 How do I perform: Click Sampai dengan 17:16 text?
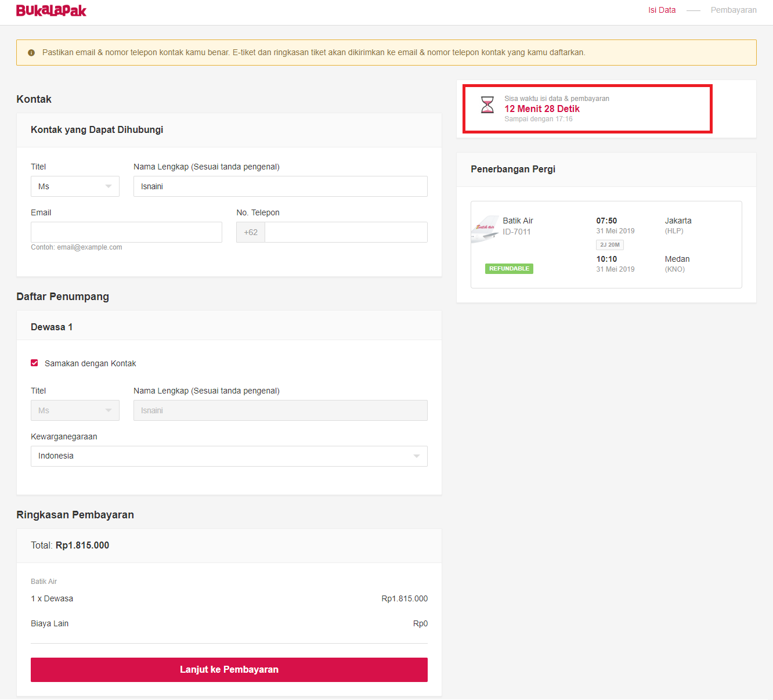click(539, 119)
